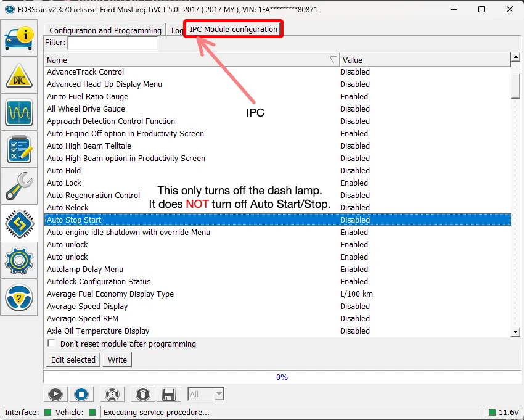
Task: Open the wrench service procedures section
Action: 19,186
